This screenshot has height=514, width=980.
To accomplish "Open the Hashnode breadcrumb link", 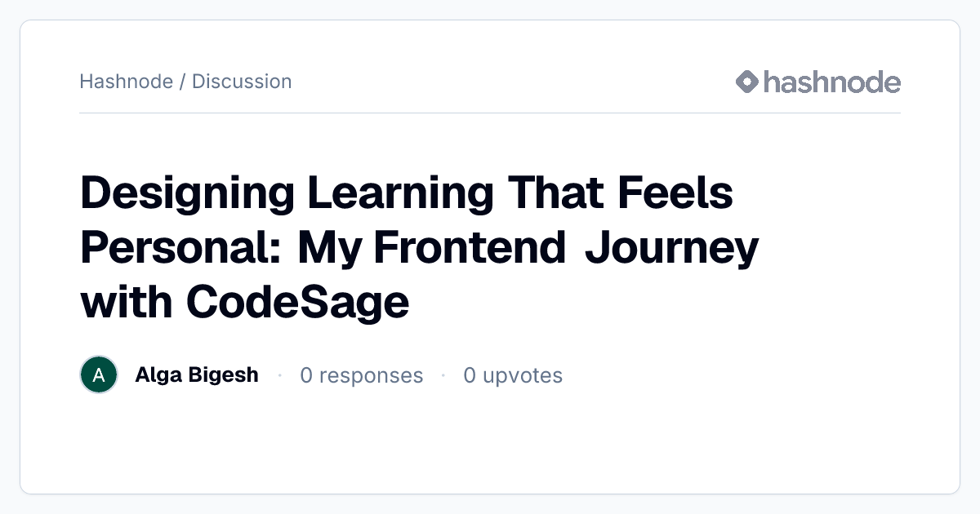I will pyautogui.click(x=127, y=82).
